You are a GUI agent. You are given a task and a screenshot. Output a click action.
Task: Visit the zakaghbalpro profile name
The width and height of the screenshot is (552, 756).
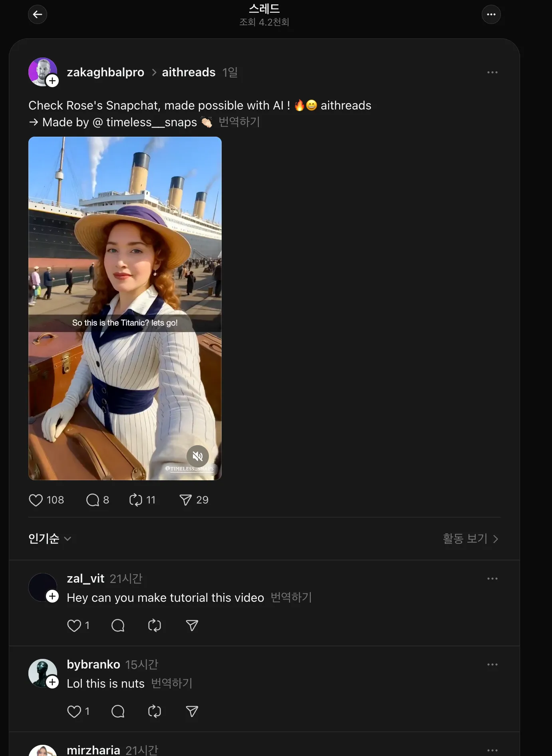(x=105, y=72)
